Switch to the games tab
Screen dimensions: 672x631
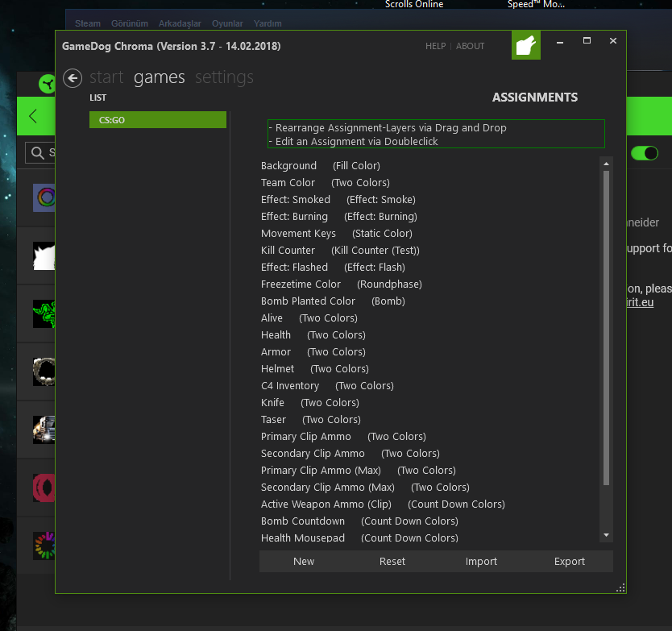159,77
